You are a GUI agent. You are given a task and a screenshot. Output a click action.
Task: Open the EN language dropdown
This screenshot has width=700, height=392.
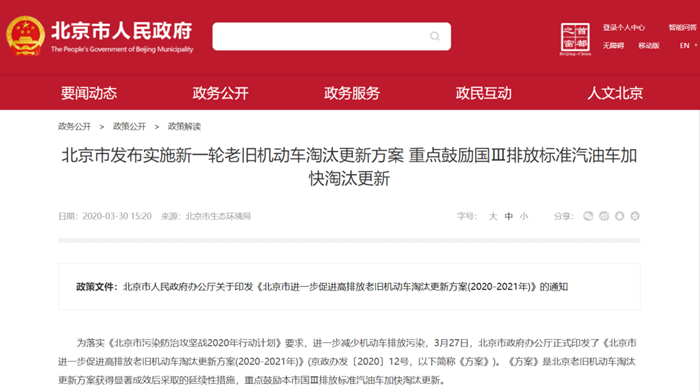(688, 46)
